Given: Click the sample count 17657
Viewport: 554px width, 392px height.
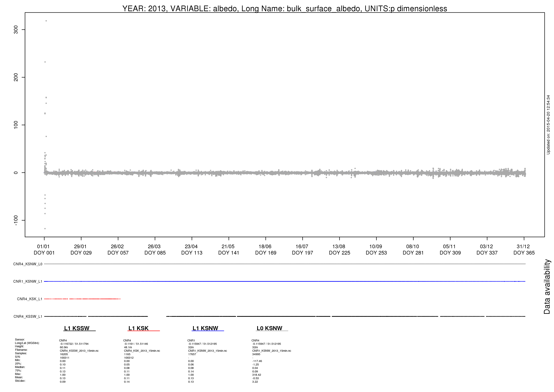Looking at the screenshot, I should tap(192, 354).
